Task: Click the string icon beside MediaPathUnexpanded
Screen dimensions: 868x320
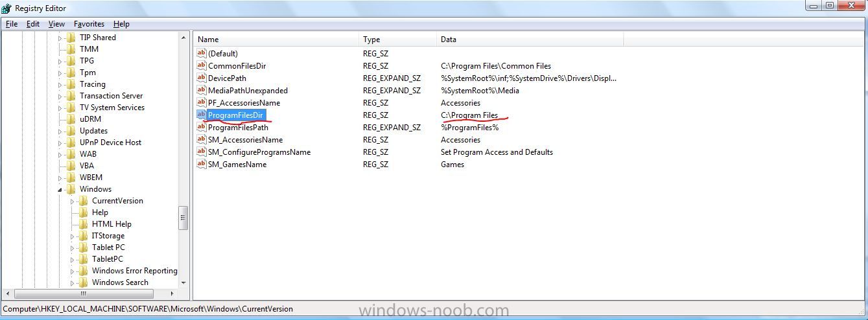Action: (x=201, y=90)
